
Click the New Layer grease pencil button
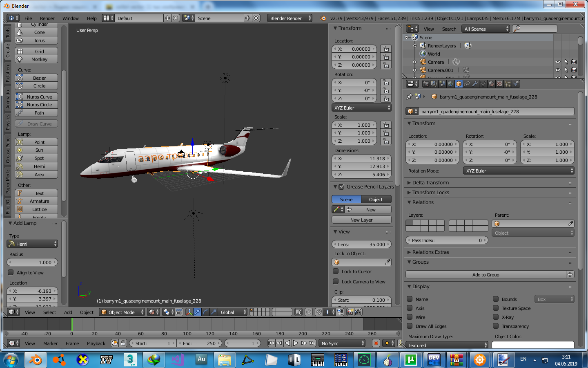pyautogui.click(x=361, y=220)
